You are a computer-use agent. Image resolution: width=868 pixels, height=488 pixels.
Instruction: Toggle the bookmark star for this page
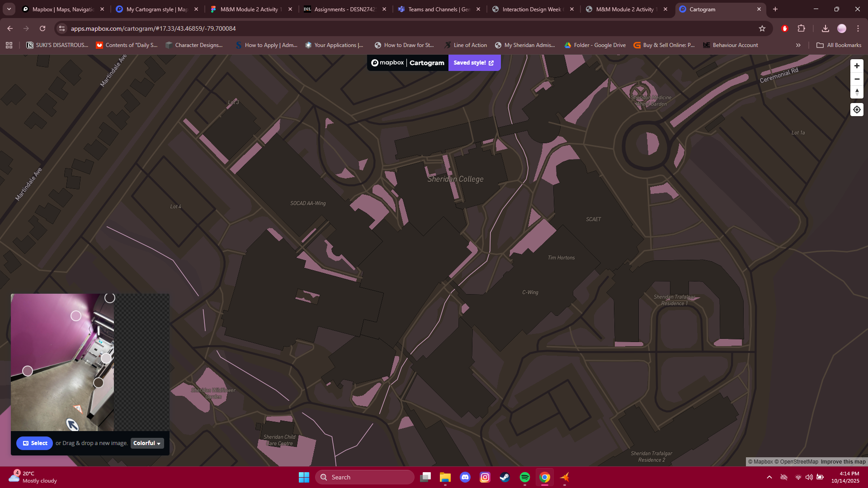[x=762, y=28]
